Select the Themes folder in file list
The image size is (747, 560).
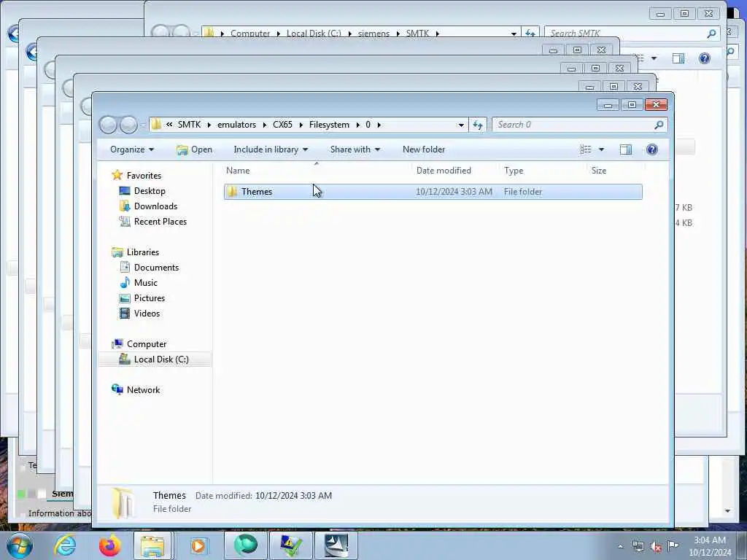click(x=433, y=192)
